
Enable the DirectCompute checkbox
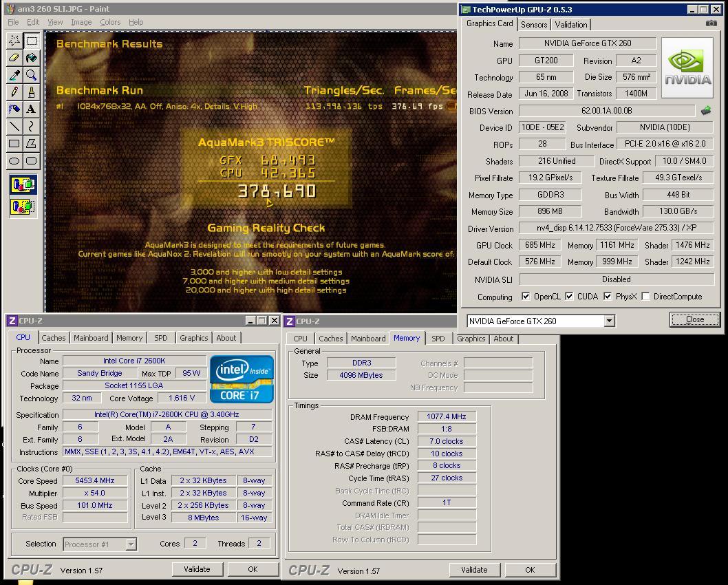point(646,296)
